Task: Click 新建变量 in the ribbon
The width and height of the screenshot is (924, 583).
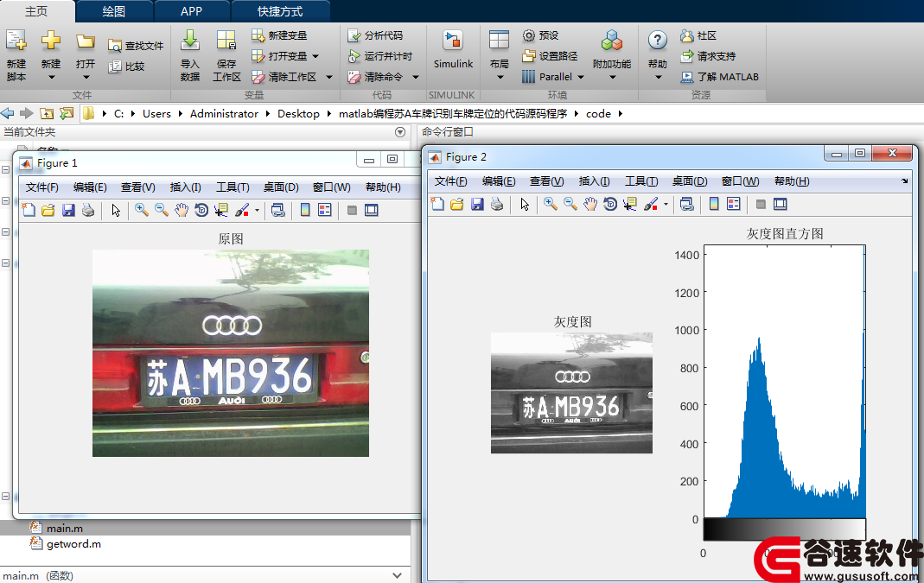Action: coord(279,35)
